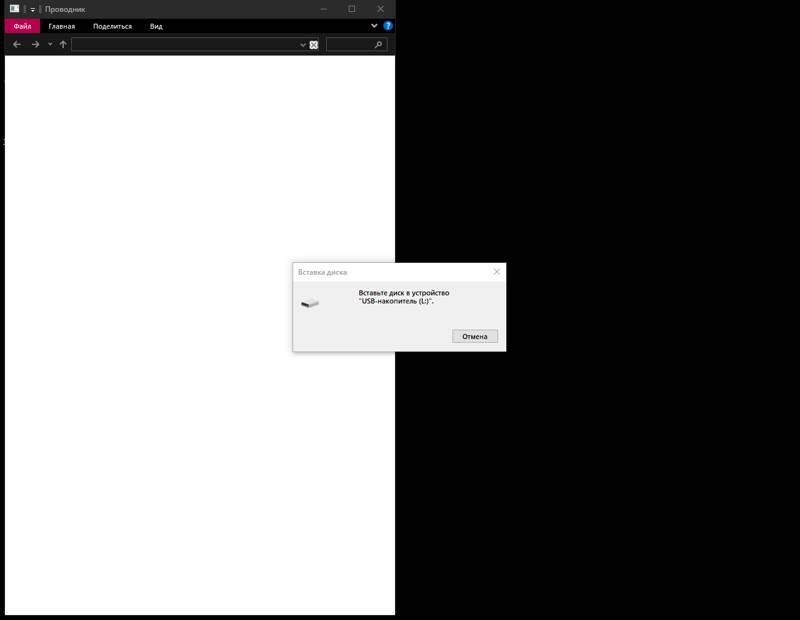The width and height of the screenshot is (800, 620).
Task: Click the search box in Explorer
Action: [348, 45]
